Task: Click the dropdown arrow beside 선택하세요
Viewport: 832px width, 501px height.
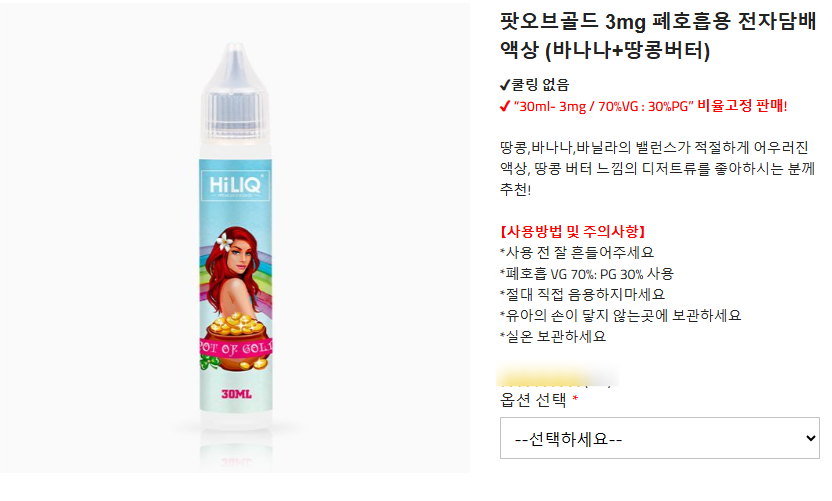Action: point(810,438)
